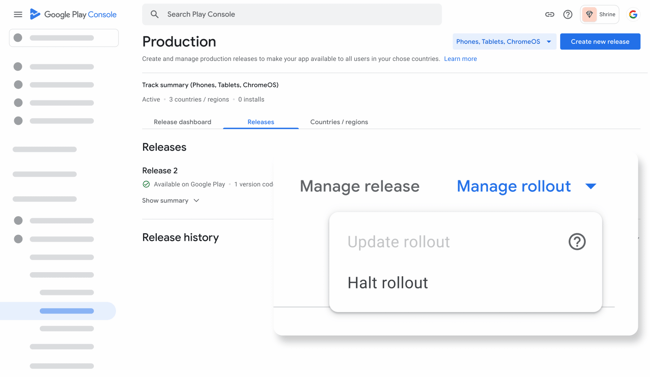This screenshot has height=377, width=650.
Task: Open the Google account avatar
Action: click(x=633, y=15)
